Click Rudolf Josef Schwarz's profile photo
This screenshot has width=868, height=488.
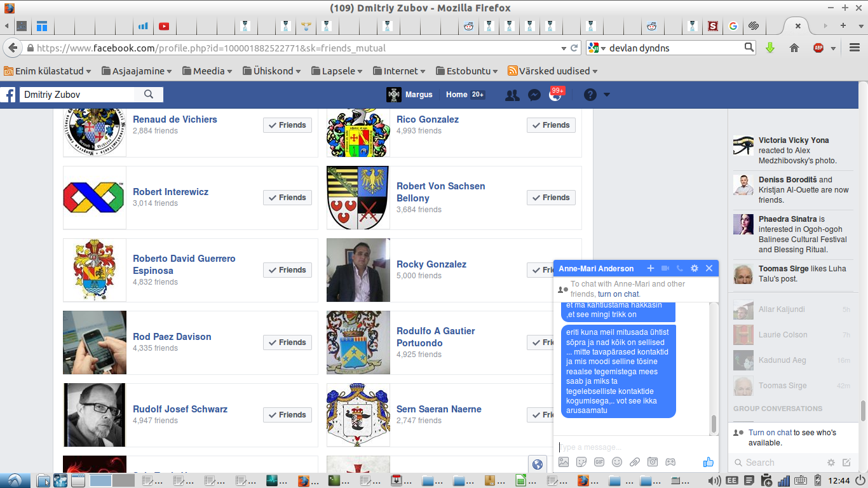click(x=95, y=415)
